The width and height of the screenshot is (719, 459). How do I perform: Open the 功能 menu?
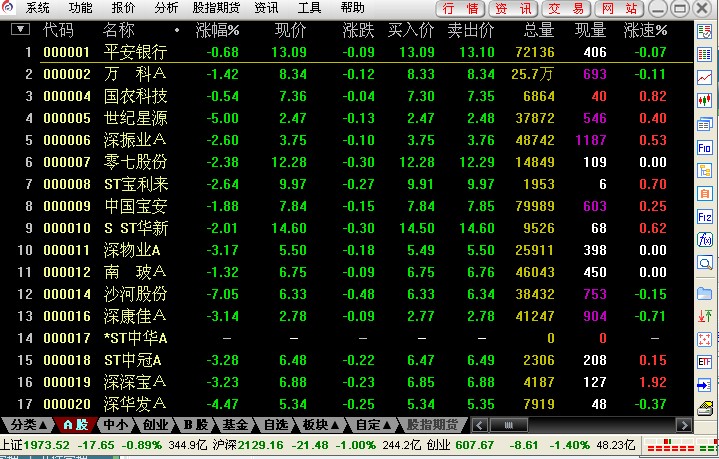(80, 8)
